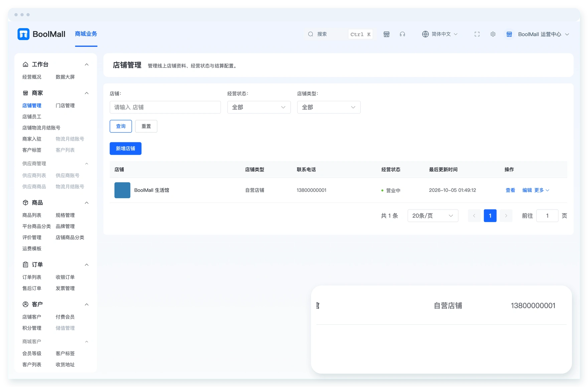
Task: Click the 商家 shop icon in sidebar
Action: pyautogui.click(x=25, y=93)
